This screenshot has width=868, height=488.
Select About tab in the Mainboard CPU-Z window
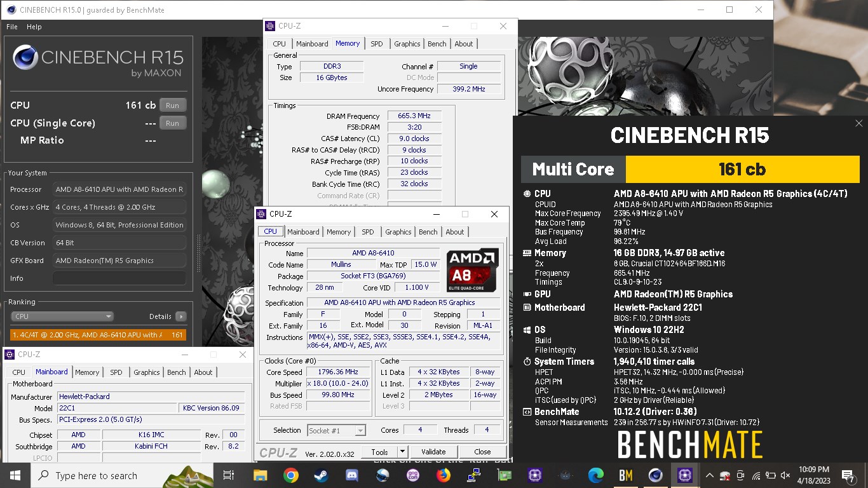point(203,372)
